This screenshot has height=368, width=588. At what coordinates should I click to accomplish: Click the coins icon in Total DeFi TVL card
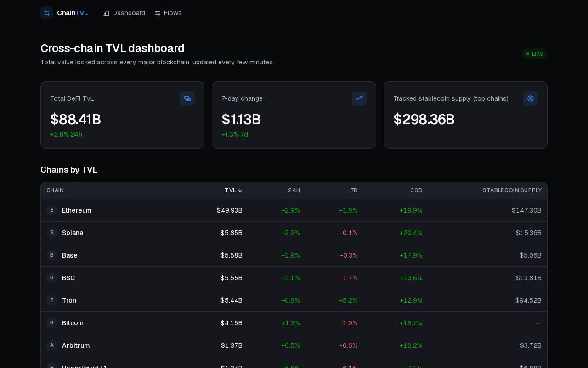[187, 98]
